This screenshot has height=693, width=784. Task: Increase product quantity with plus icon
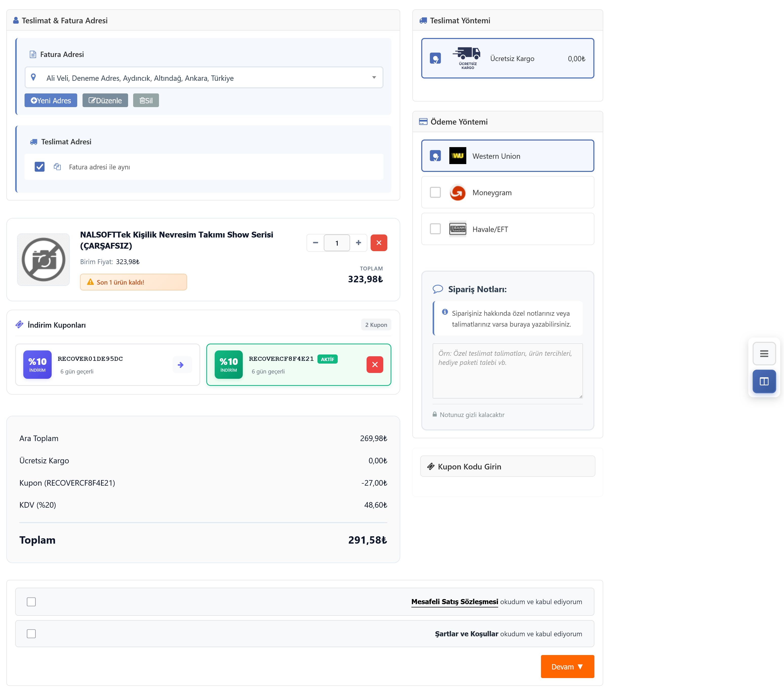click(x=358, y=243)
